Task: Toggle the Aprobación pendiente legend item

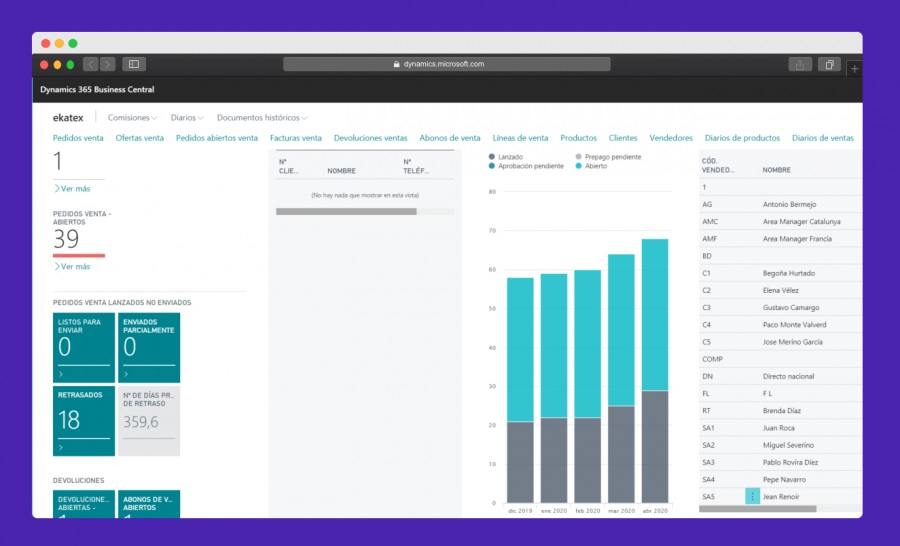Action: 526,166
